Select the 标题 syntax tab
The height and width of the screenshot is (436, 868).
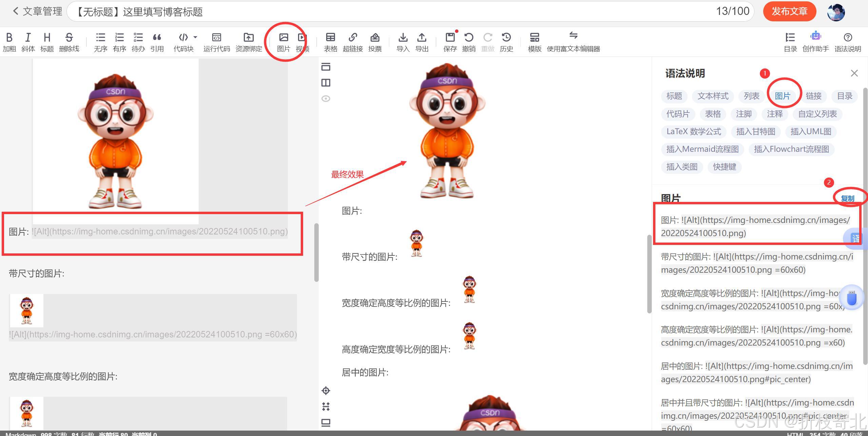point(674,96)
